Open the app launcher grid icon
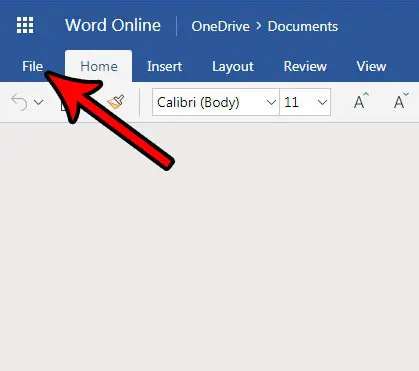This screenshot has width=419, height=371. click(x=25, y=25)
